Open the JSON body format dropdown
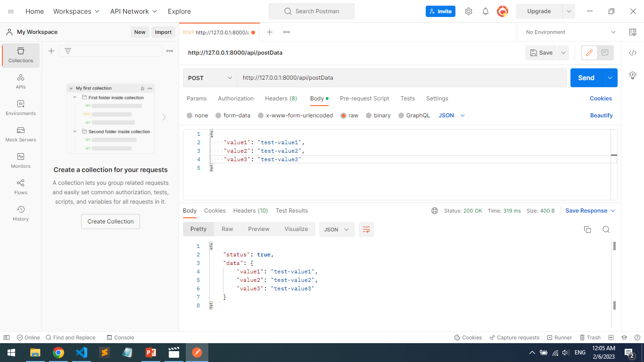This screenshot has height=362, width=644. tap(452, 115)
